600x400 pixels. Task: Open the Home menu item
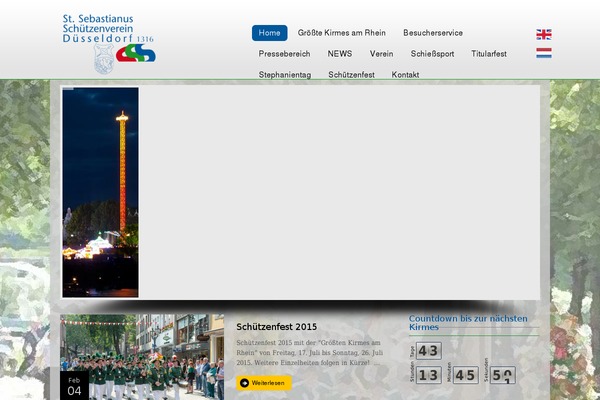point(269,33)
